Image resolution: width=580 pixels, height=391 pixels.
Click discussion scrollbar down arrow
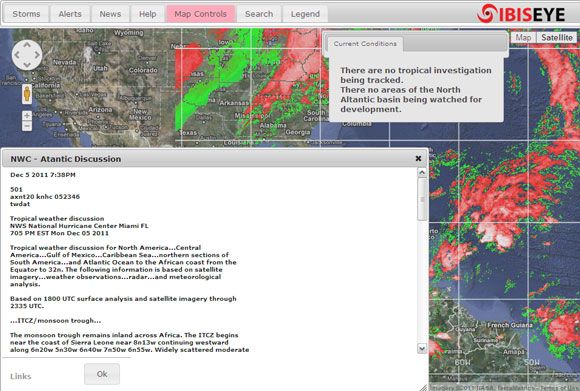click(422, 348)
